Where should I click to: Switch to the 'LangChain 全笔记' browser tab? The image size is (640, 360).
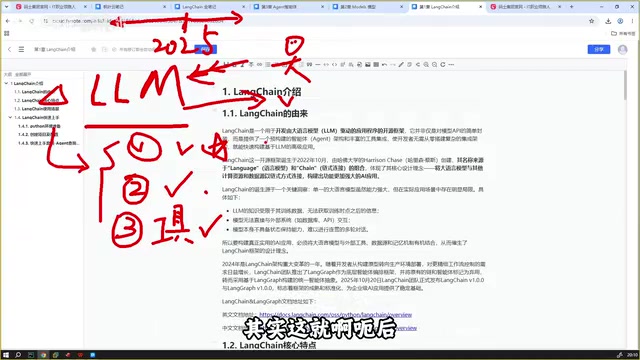210,7
